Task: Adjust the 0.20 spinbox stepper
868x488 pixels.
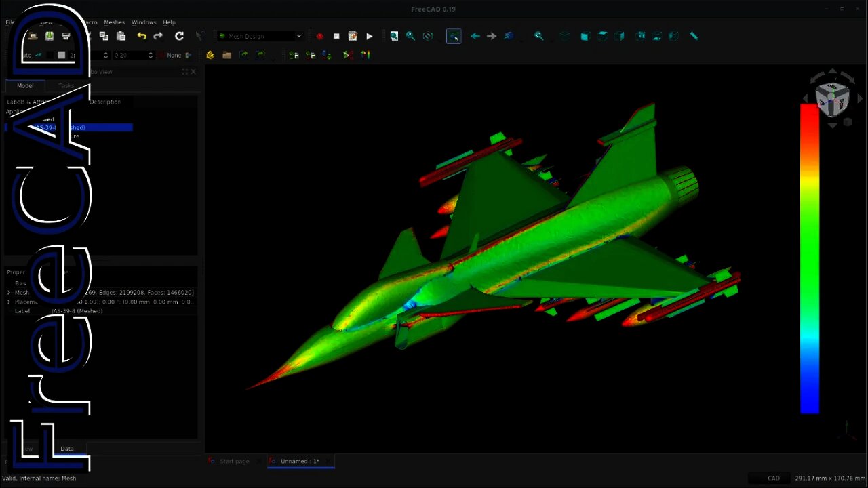Action: pos(151,55)
